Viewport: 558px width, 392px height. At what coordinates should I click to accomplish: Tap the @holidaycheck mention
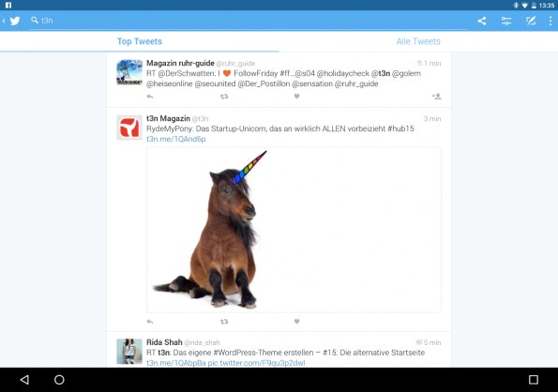343,74
